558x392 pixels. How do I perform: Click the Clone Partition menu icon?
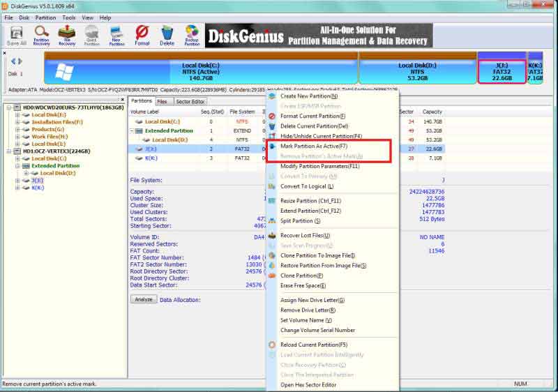[272, 276]
